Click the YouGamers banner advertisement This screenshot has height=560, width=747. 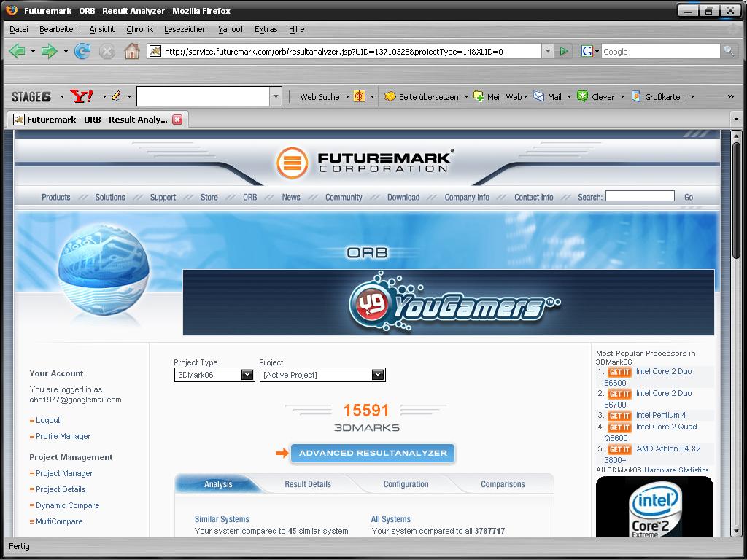click(x=449, y=303)
